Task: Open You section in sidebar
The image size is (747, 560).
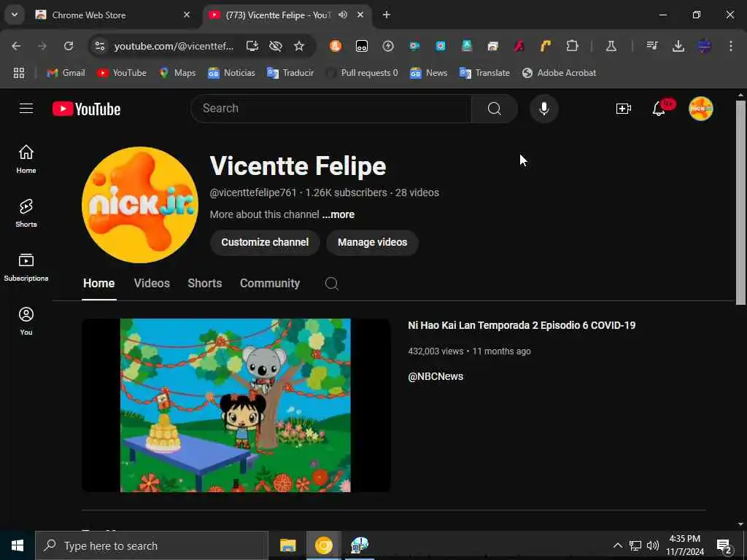Action: click(26, 321)
